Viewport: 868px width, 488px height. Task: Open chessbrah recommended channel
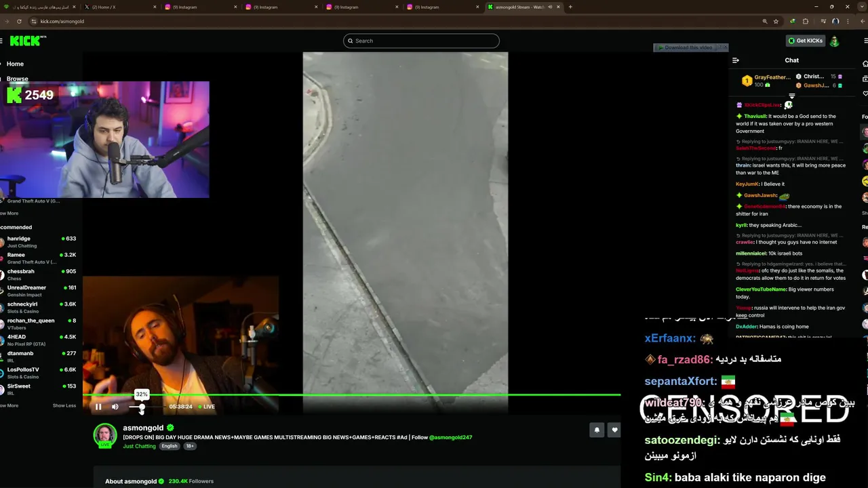[x=38, y=274]
